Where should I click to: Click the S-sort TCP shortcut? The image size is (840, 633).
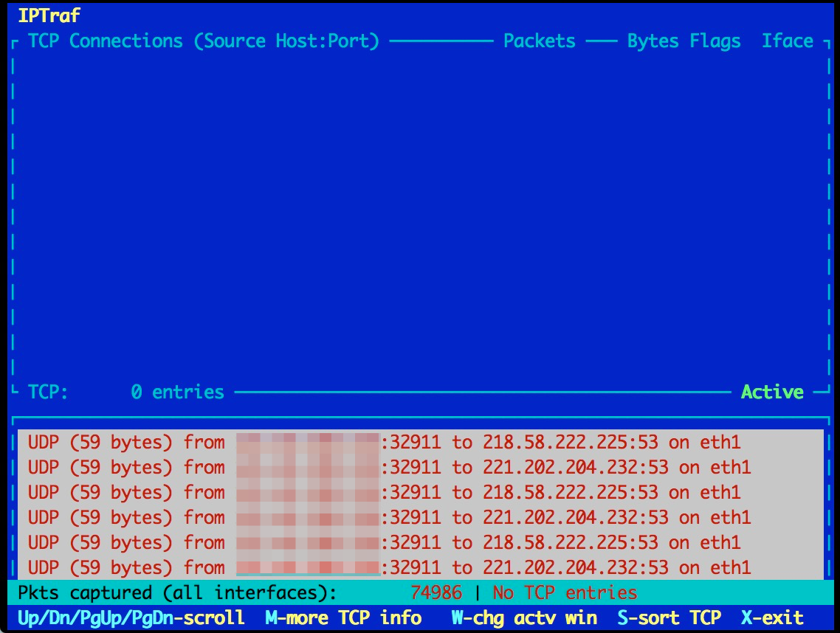[669, 618]
